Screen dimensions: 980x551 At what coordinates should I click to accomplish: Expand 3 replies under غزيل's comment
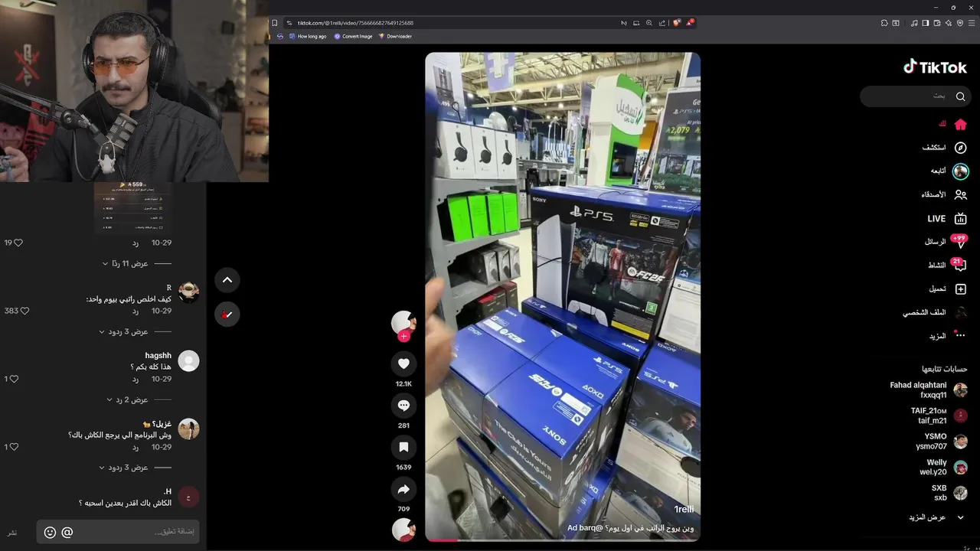click(123, 468)
